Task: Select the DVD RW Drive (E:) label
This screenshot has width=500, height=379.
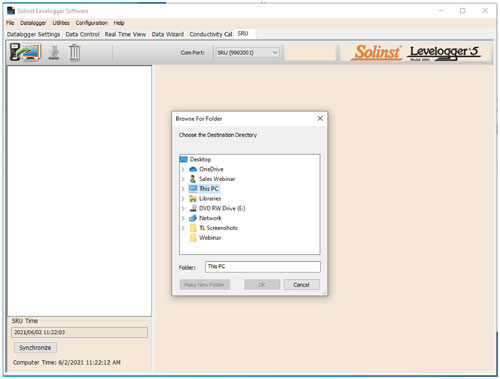Action: tap(222, 208)
